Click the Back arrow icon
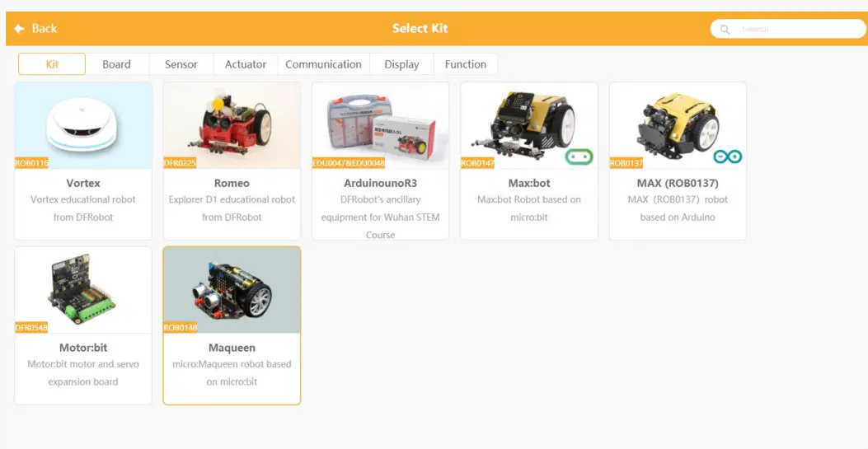 click(20, 28)
